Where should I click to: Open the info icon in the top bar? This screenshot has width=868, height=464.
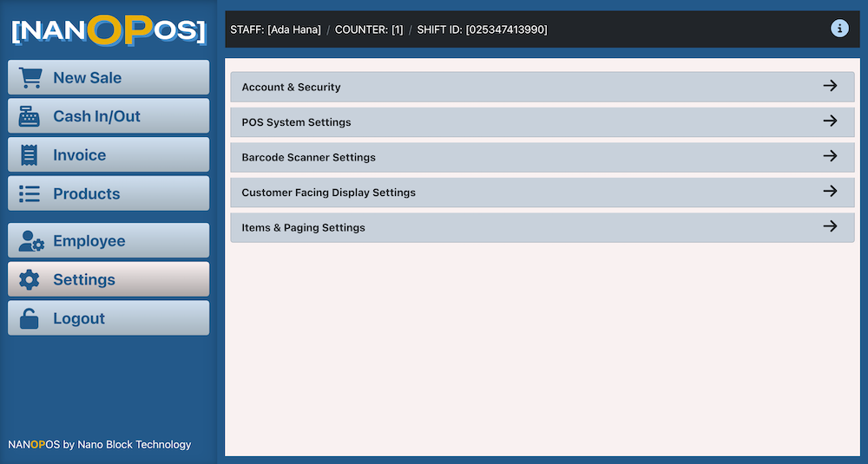tap(839, 29)
